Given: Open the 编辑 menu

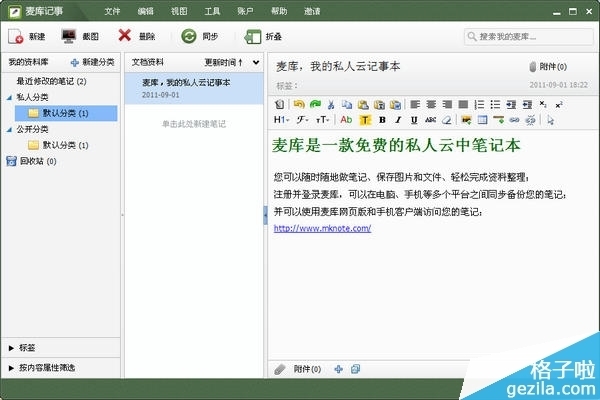Looking at the screenshot, I should pyautogui.click(x=145, y=11).
